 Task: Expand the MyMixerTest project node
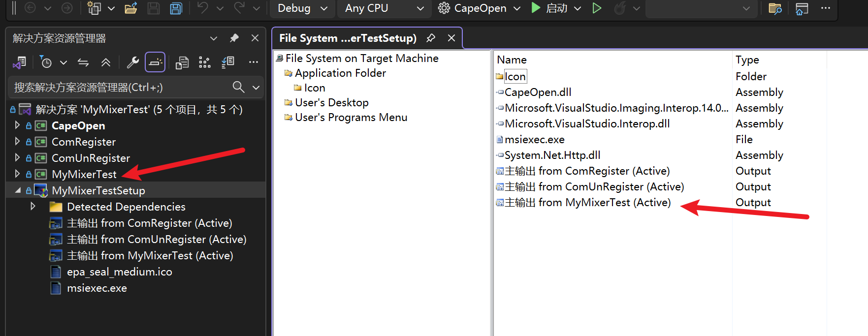coord(17,174)
